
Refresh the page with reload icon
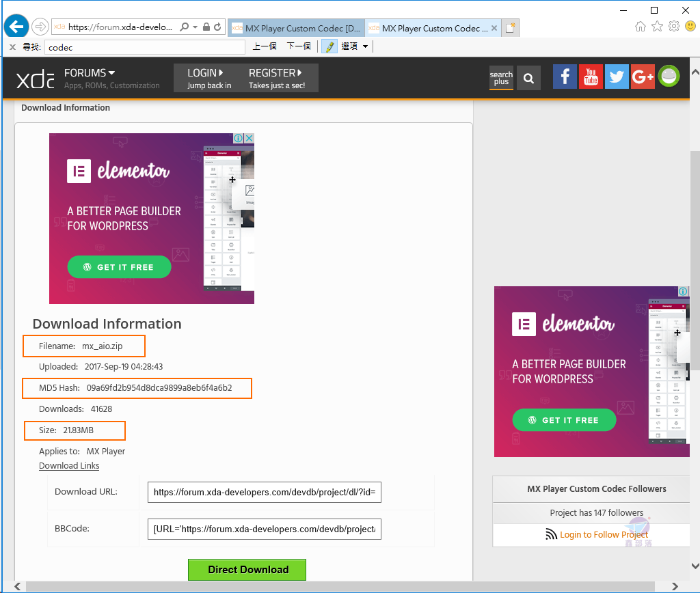click(217, 27)
